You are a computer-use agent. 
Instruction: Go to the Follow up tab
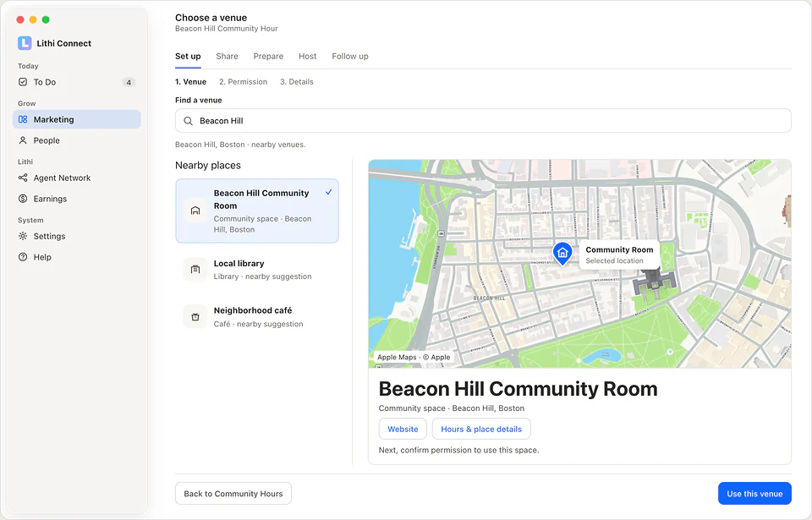pos(350,56)
